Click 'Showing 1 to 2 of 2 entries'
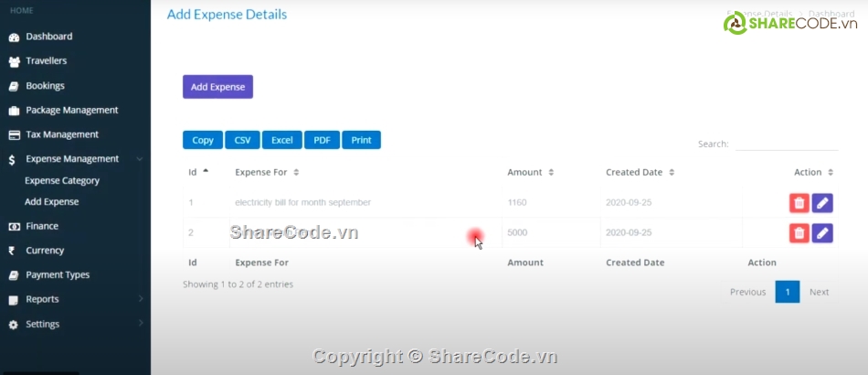The width and height of the screenshot is (868, 375). click(238, 284)
